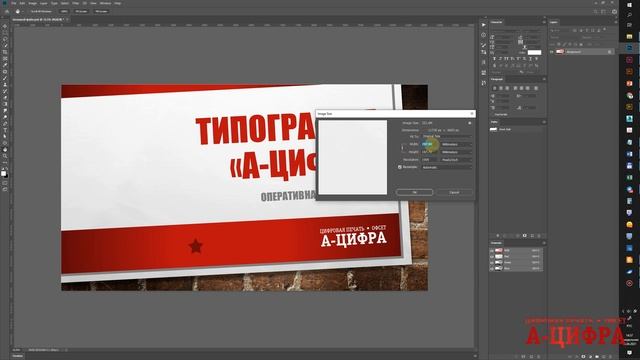Open the Actions panel play icon
Image resolution: width=640 pixels, height=360 pixels.
point(483,25)
